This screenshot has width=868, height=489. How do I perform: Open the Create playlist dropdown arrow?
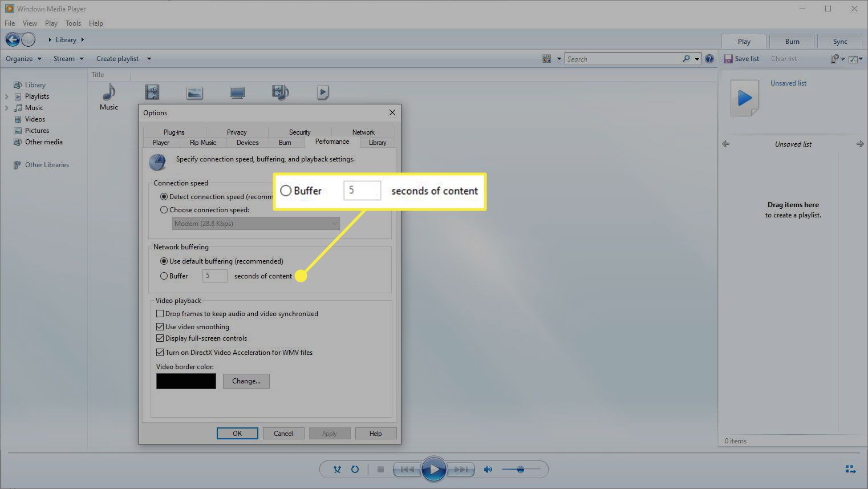pos(149,59)
